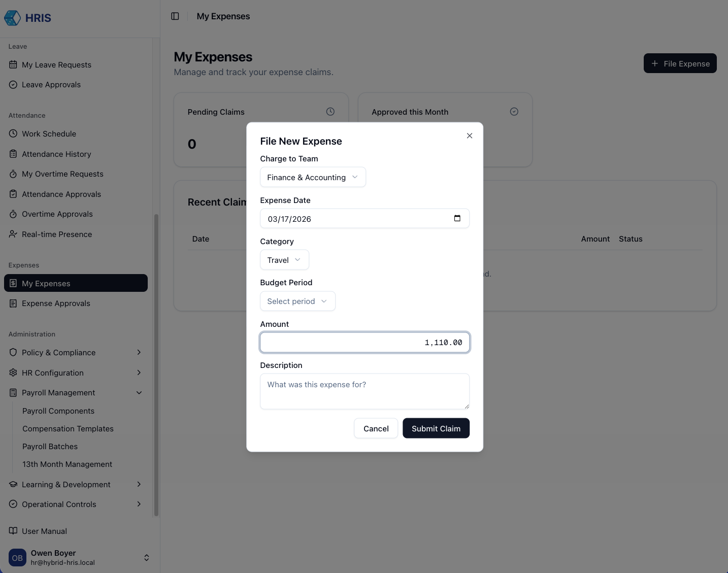Screen dimensions: 728x573
Task: Toggle the sidebar panel icon
Action: (x=175, y=16)
